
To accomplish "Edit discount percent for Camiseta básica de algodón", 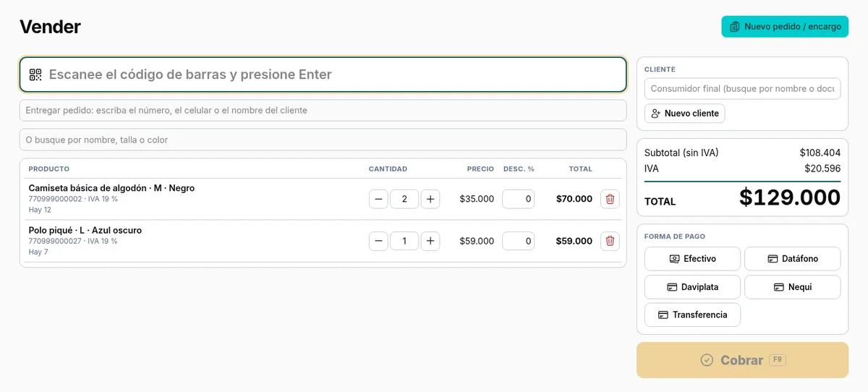I will (x=518, y=199).
